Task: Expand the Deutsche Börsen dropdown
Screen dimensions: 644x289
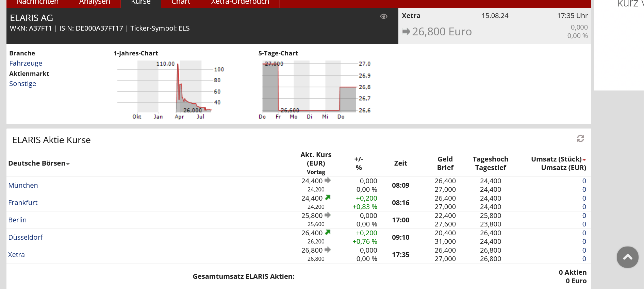Action: click(x=68, y=164)
